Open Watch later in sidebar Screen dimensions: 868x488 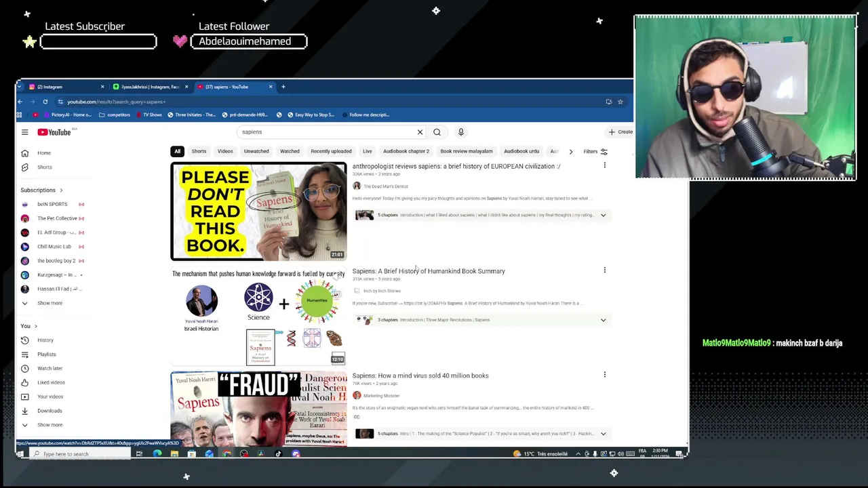click(50, 369)
